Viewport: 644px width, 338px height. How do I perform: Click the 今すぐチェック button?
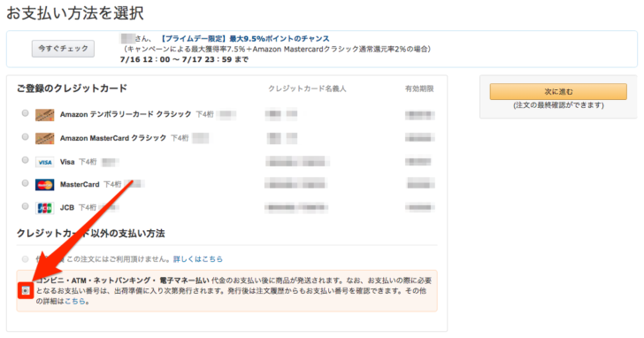(64, 49)
